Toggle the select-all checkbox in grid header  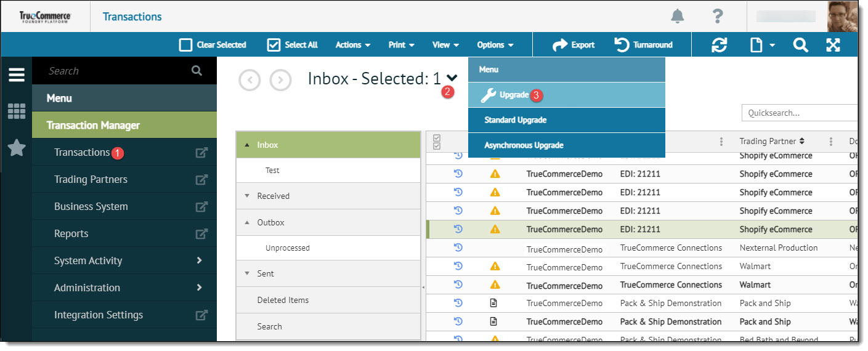[x=437, y=142]
